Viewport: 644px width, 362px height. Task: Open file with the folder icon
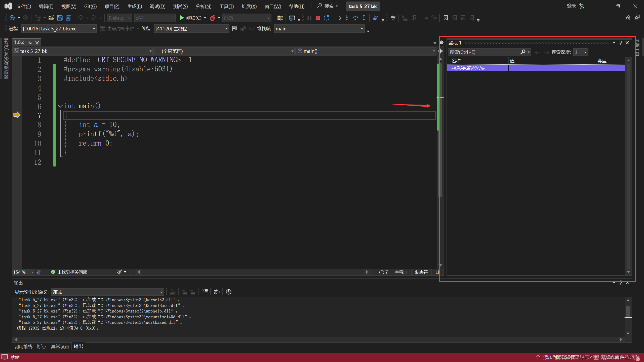(51, 18)
